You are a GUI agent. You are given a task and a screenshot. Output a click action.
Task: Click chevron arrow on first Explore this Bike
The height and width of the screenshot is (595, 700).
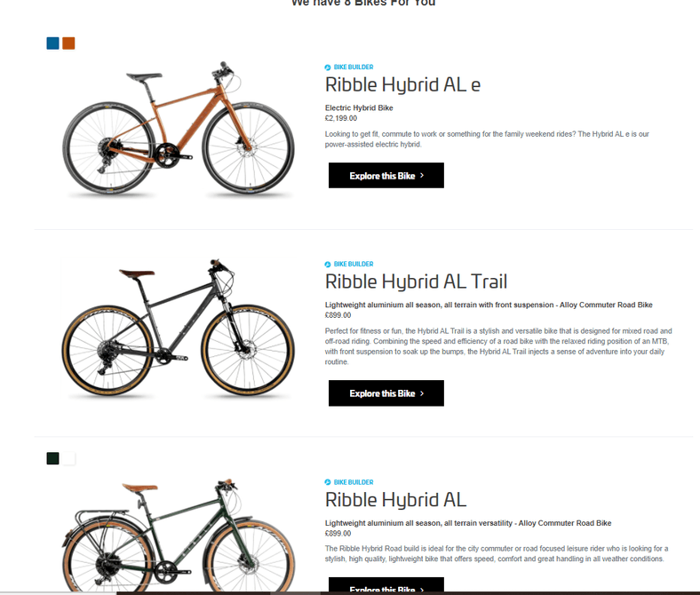click(422, 176)
